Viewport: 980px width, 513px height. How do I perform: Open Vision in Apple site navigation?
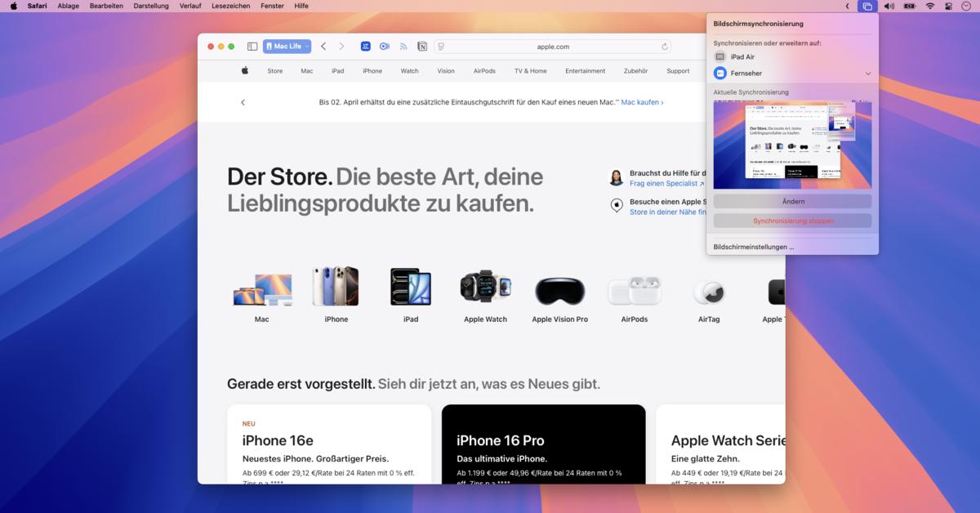(x=446, y=71)
